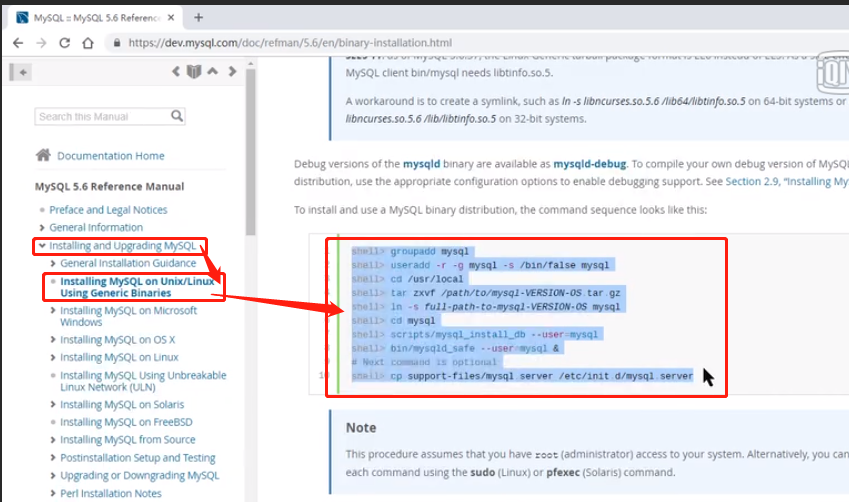Open the browser home page icon
The height and width of the screenshot is (502, 849).
click(88, 43)
